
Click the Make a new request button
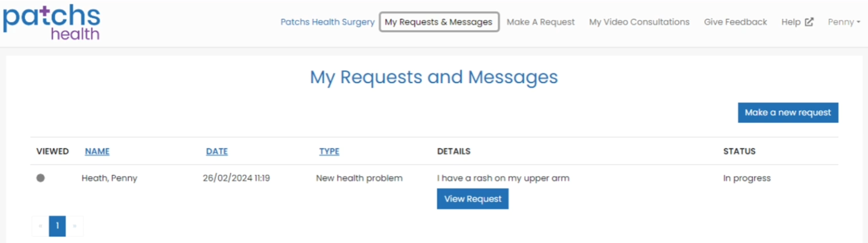point(788,113)
